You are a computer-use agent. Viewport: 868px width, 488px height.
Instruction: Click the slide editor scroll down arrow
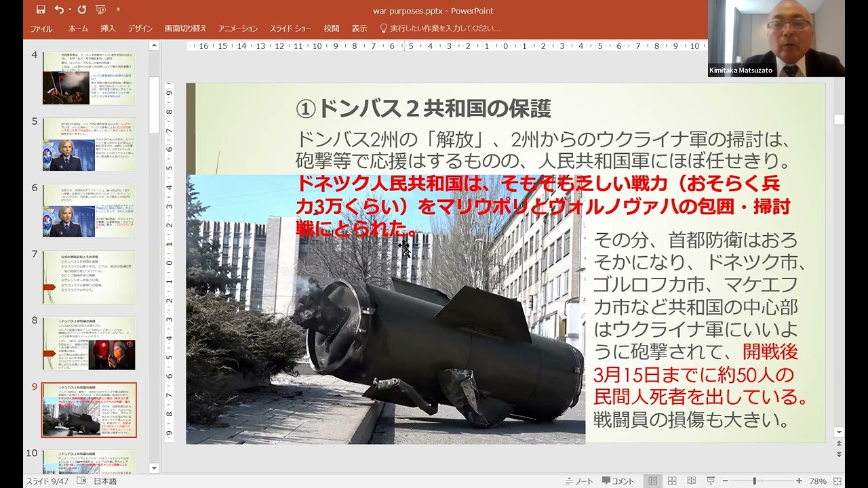click(840, 432)
